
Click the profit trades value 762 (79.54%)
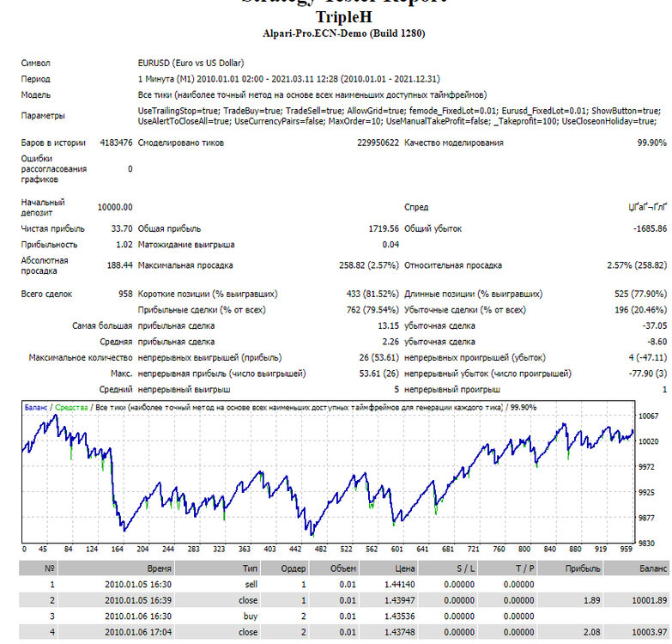coord(372,310)
